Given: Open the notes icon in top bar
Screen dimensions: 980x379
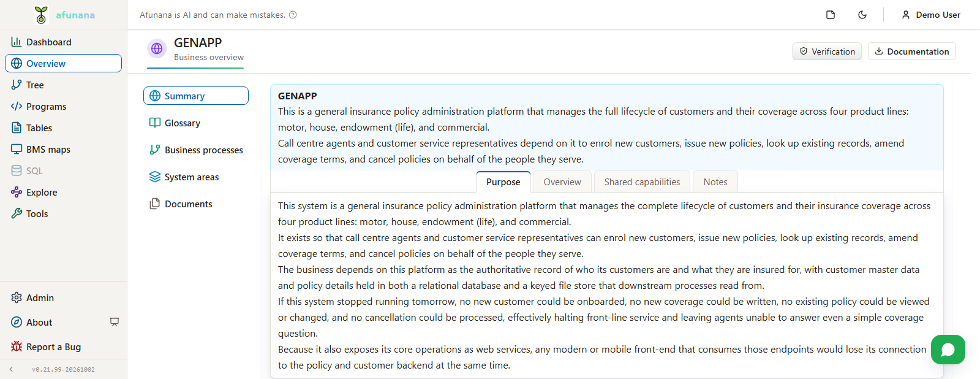Looking at the screenshot, I should pyautogui.click(x=831, y=15).
